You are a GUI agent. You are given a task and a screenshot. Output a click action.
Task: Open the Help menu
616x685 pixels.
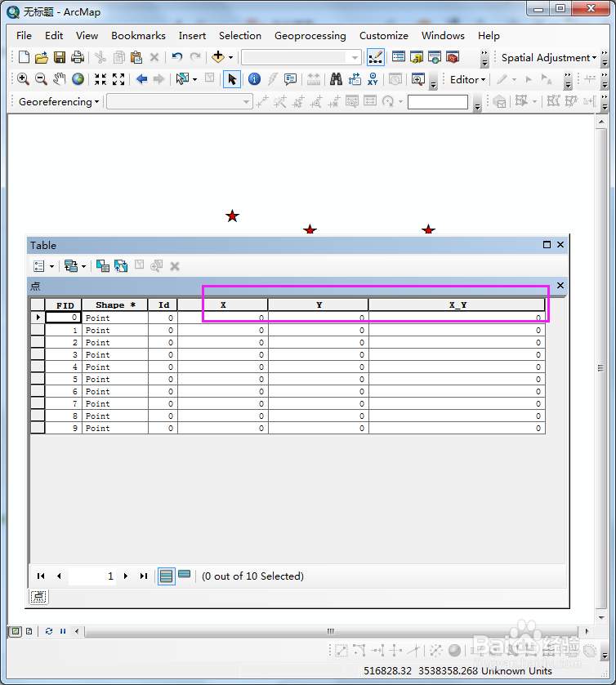(489, 35)
